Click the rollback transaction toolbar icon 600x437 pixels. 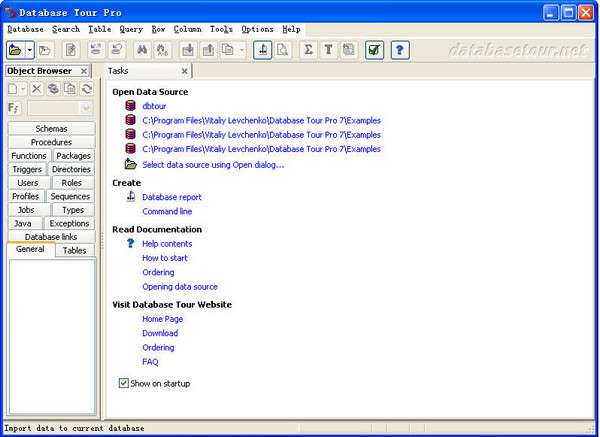tap(117, 50)
